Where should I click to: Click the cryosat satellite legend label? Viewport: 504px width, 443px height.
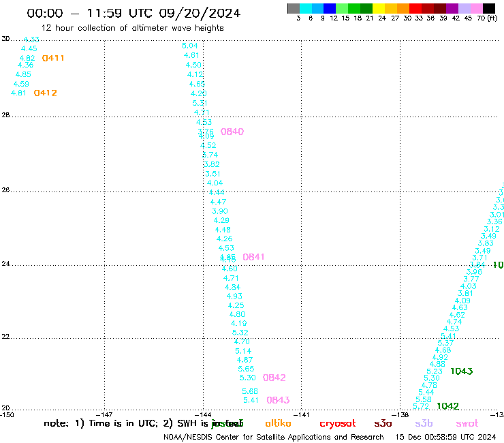[x=338, y=423]
